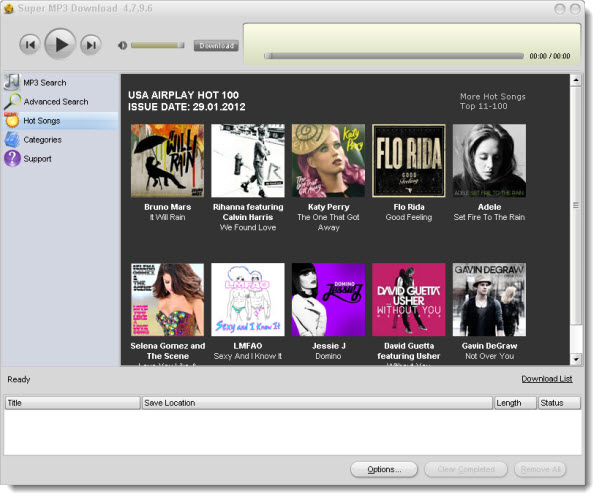Adjust the volume slider
This screenshot has height=500, width=600.
(158, 46)
